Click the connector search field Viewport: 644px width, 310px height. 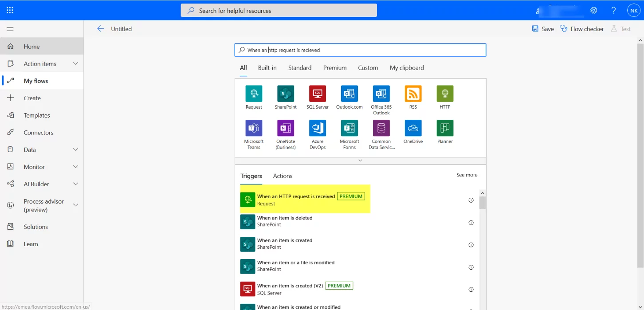360,50
